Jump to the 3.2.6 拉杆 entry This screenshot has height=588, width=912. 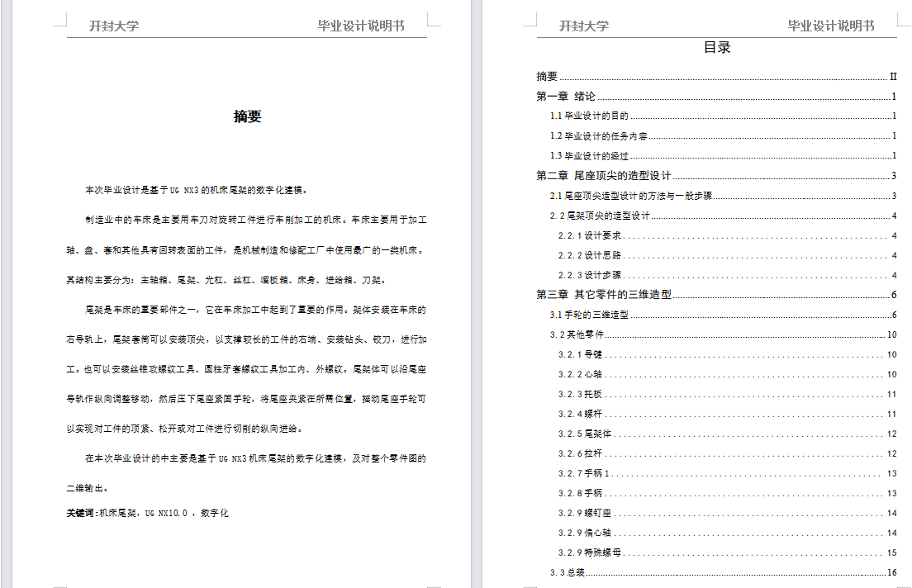[x=727, y=453]
